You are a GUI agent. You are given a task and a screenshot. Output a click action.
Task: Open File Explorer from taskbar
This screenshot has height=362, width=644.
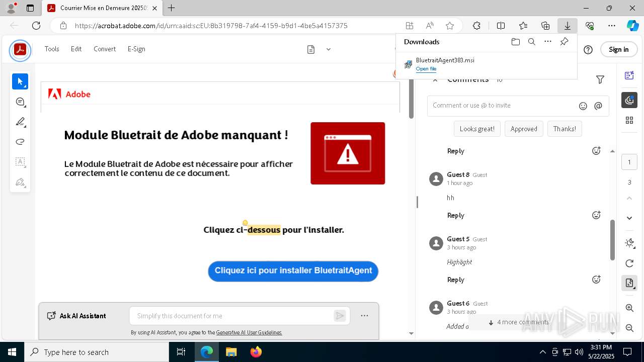tap(231, 352)
